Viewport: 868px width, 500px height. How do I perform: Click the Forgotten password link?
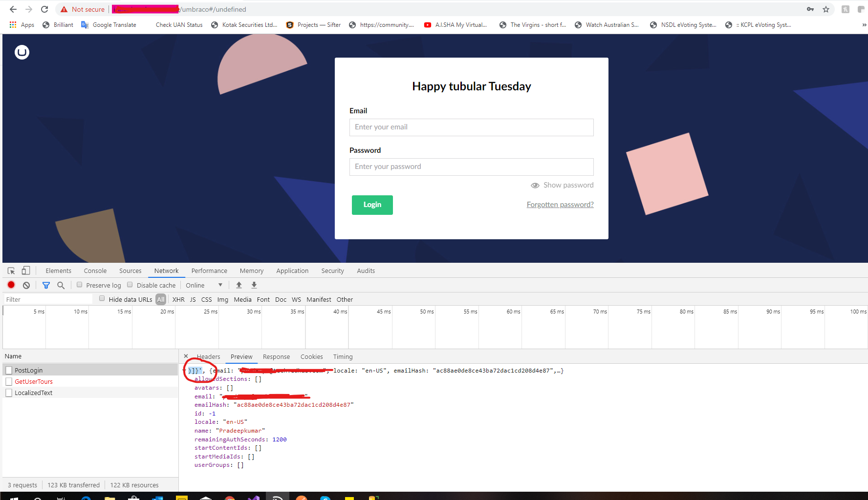click(560, 205)
